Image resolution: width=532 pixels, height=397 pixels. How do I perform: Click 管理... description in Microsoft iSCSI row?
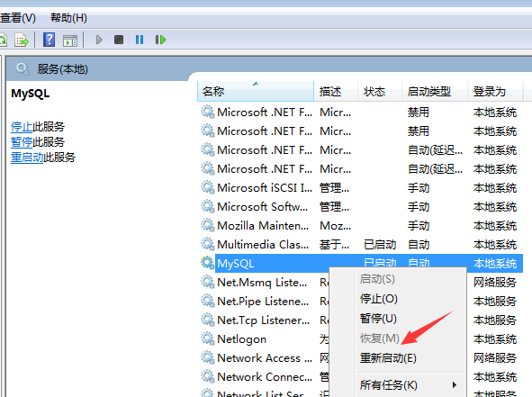(334, 187)
